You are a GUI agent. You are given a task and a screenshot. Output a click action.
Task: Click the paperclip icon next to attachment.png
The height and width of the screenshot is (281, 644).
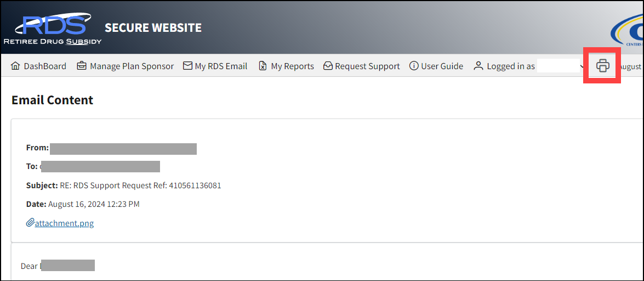[30, 223]
